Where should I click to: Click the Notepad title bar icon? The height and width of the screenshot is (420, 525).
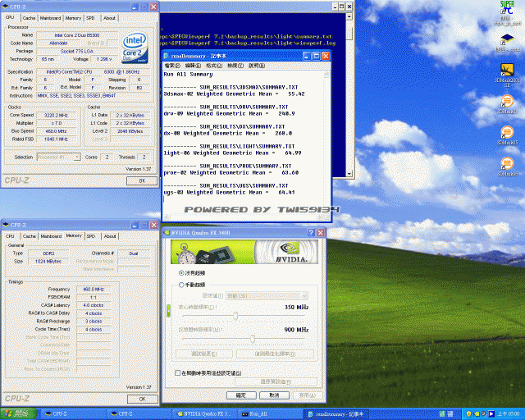click(166, 56)
